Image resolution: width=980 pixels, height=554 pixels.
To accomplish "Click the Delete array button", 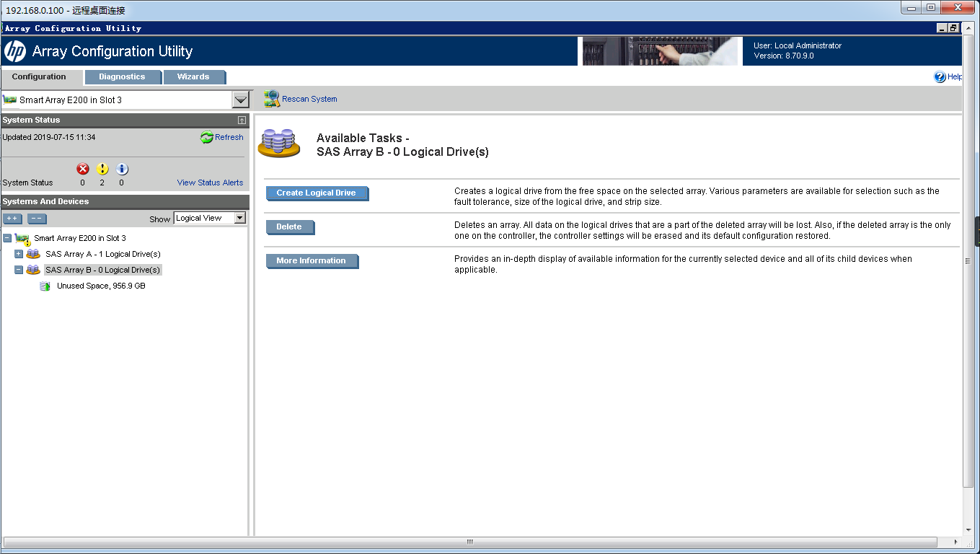I will coord(290,227).
